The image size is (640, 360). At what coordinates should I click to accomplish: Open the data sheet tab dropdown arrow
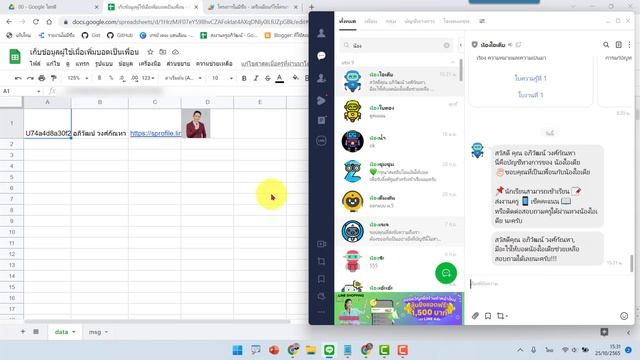click(74, 332)
